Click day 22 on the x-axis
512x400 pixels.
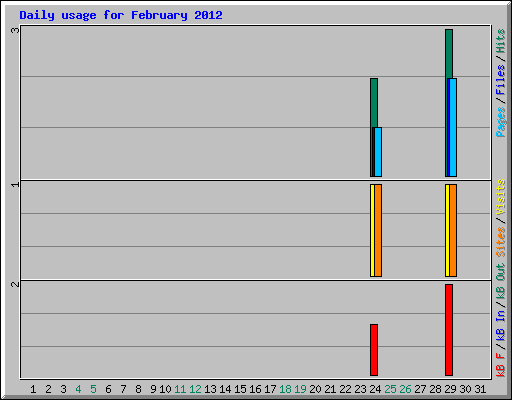pos(345,389)
